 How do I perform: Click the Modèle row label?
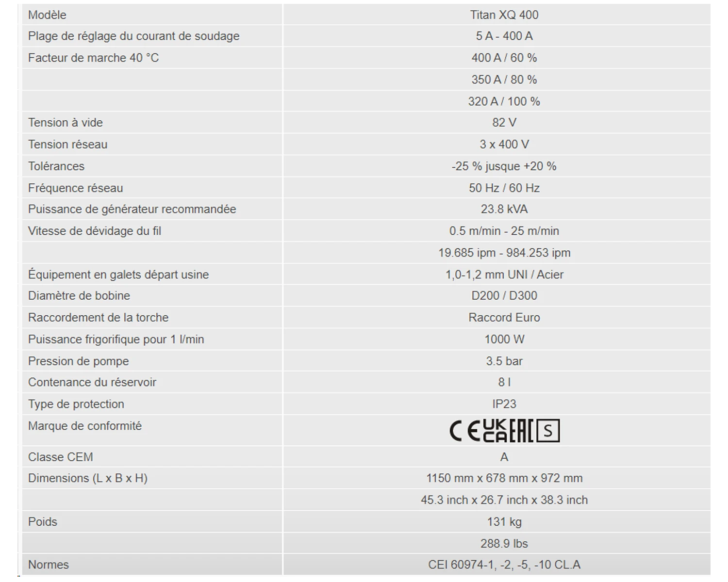(47, 15)
